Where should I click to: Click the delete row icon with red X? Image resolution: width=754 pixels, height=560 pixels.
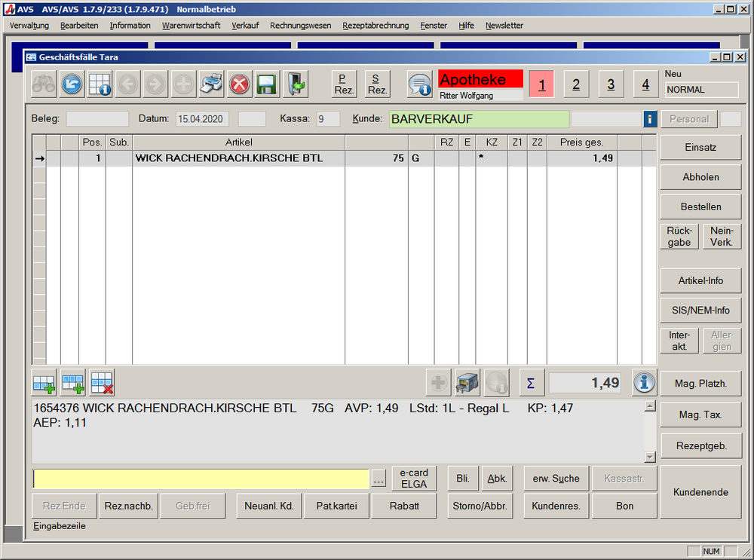pos(102,383)
